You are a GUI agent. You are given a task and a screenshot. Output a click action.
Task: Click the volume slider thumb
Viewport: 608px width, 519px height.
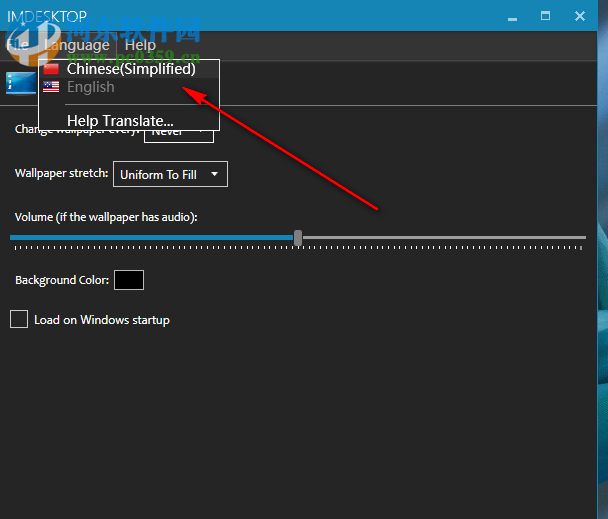pos(298,237)
